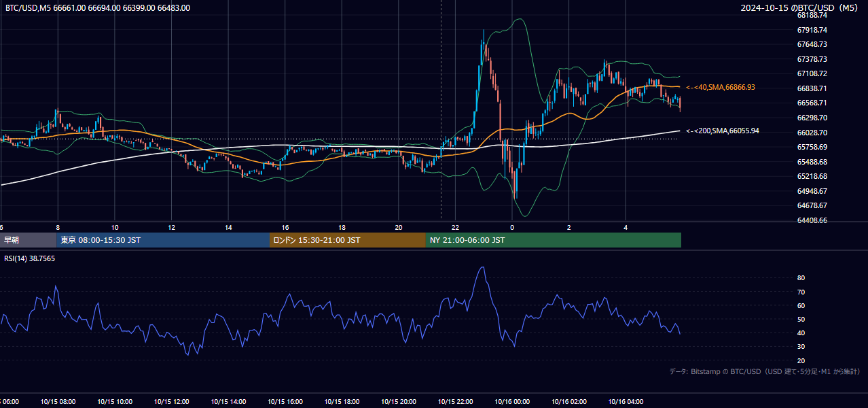Click price axis label 64678.67

tap(812, 205)
